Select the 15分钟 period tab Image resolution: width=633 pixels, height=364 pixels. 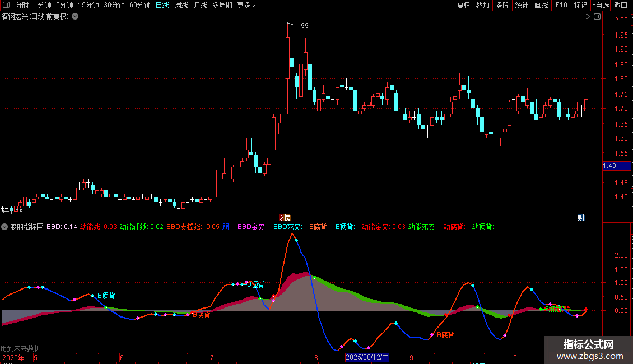(x=89, y=5)
